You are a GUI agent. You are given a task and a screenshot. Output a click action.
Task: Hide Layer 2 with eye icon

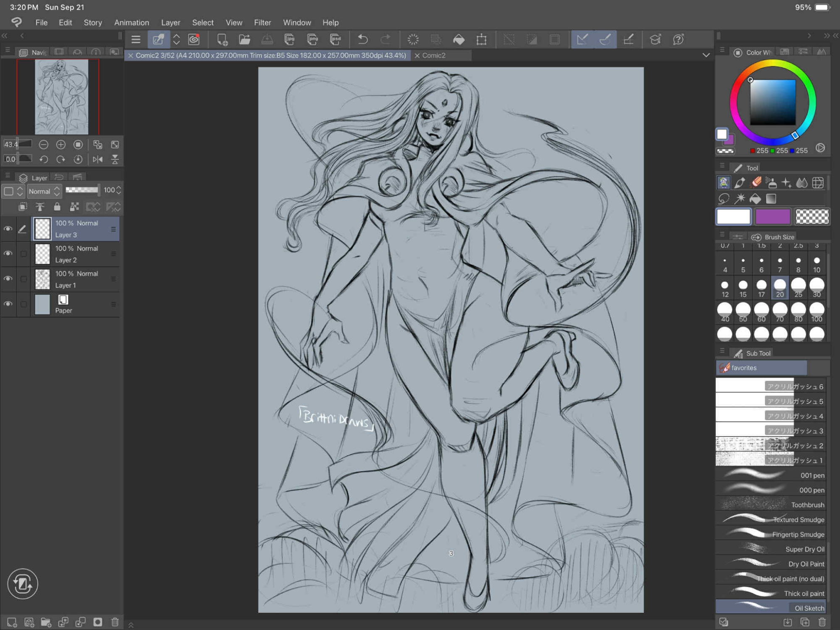8,253
